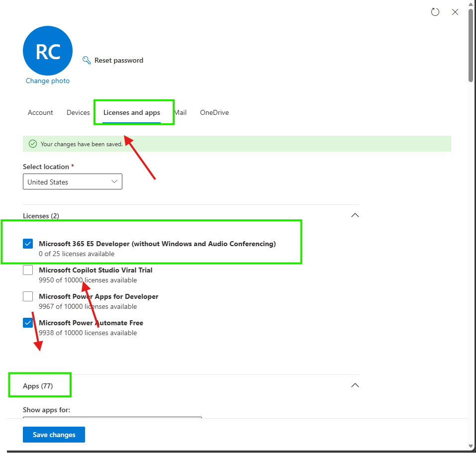The width and height of the screenshot is (476, 453).
Task: Check Microsoft Power Apps for Developer license
Action: (28, 296)
